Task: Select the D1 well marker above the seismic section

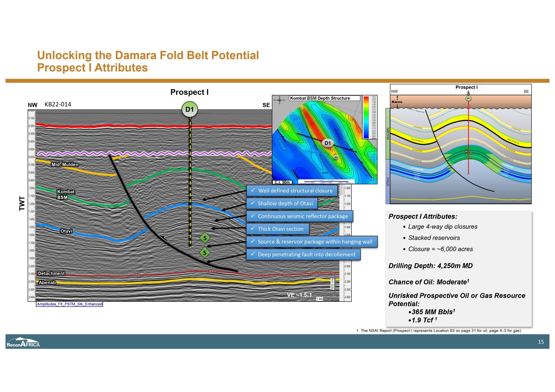Action: click(190, 109)
